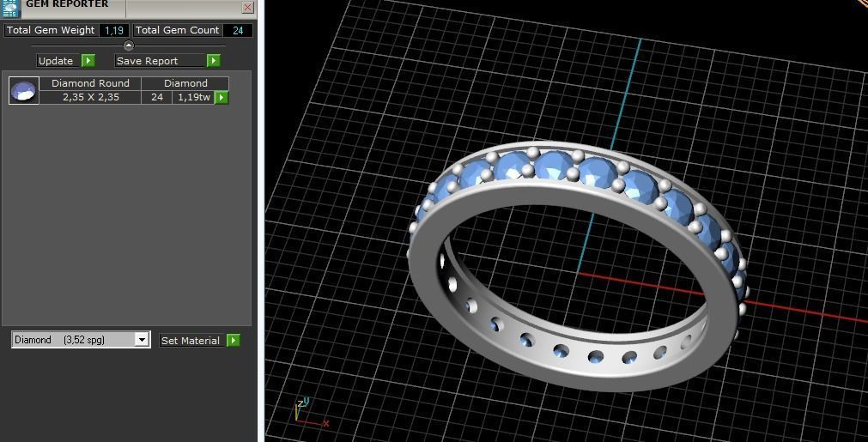Select the round diamond gem thumbnail
Image resolution: width=868 pixels, height=442 pixels.
point(24,90)
